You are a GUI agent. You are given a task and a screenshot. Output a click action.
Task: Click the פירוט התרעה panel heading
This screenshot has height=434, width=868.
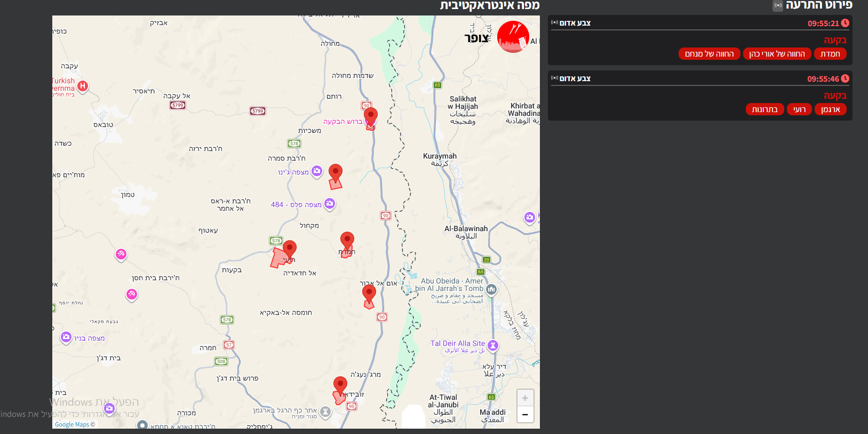(x=819, y=5)
